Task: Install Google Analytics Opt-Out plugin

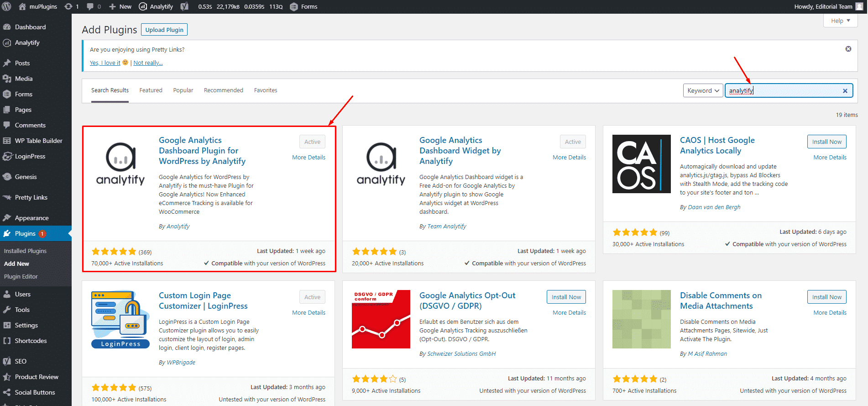Action: [x=566, y=297]
